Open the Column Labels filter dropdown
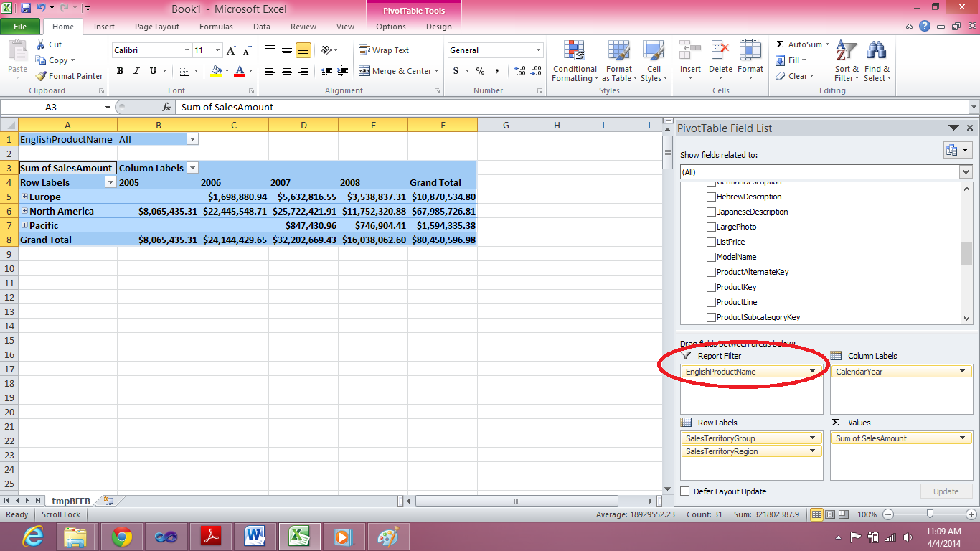The image size is (980, 551). point(192,168)
